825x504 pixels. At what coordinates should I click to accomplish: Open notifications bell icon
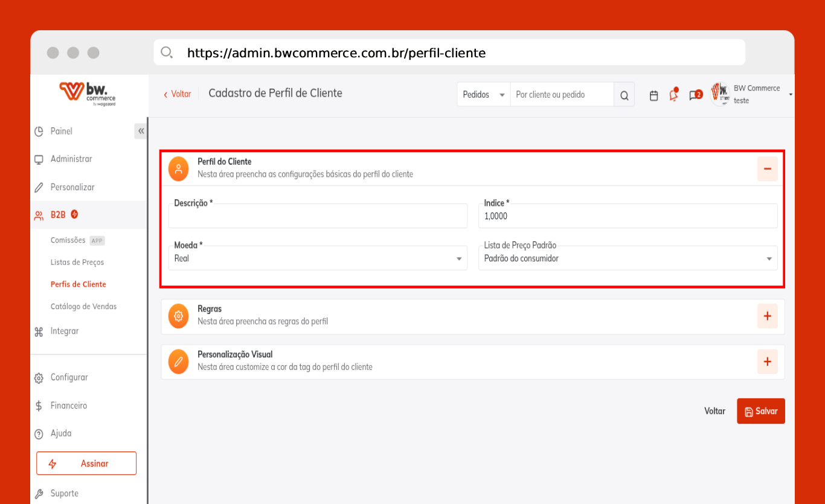[673, 95]
